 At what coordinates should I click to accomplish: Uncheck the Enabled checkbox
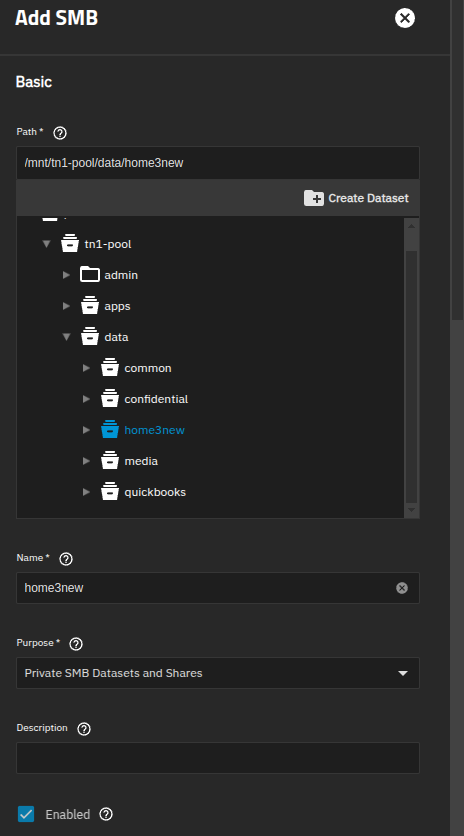pyautogui.click(x=26, y=814)
